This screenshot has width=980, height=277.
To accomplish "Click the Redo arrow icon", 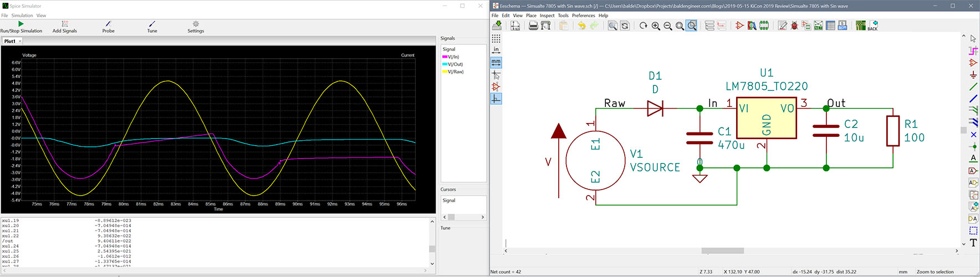I will tap(594, 25).
